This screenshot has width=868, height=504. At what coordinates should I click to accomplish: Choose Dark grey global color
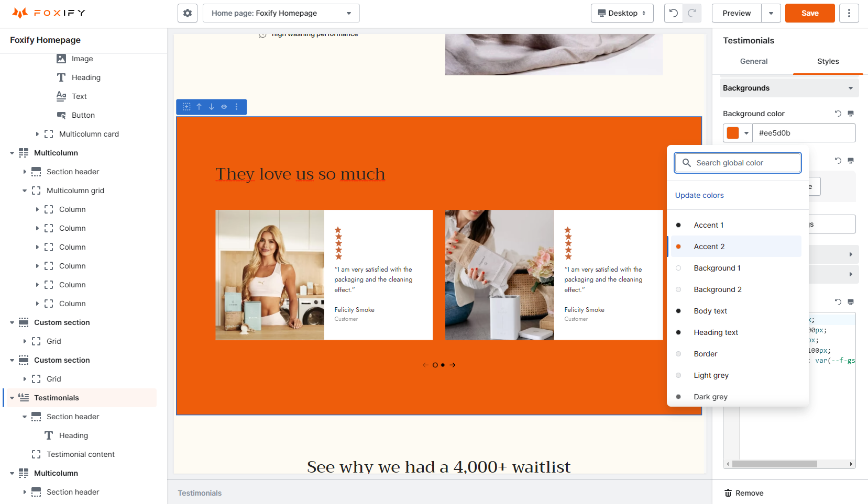[737, 397]
